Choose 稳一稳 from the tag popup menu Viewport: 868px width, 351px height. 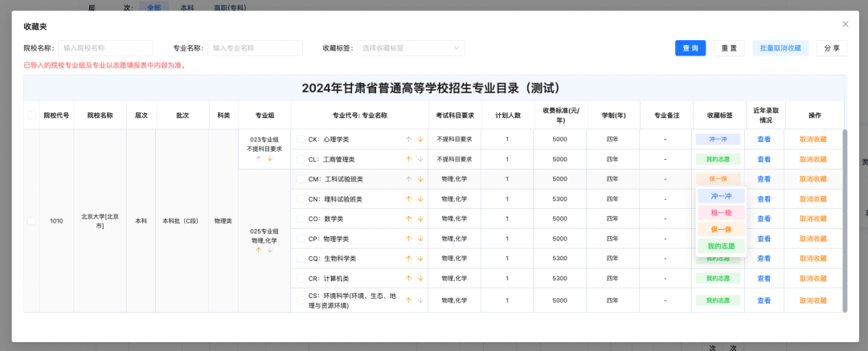[721, 213]
